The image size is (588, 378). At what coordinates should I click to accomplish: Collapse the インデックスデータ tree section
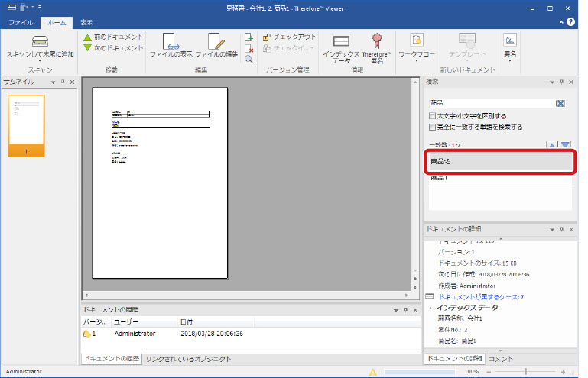[429, 308]
